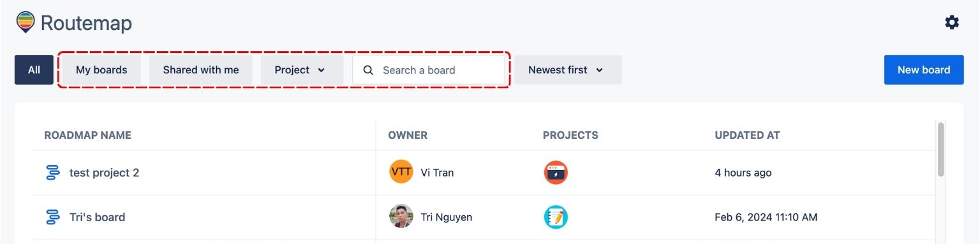Screen dimensions: 980x244
Task: Open the Newest first sort dropdown
Action: (x=568, y=70)
